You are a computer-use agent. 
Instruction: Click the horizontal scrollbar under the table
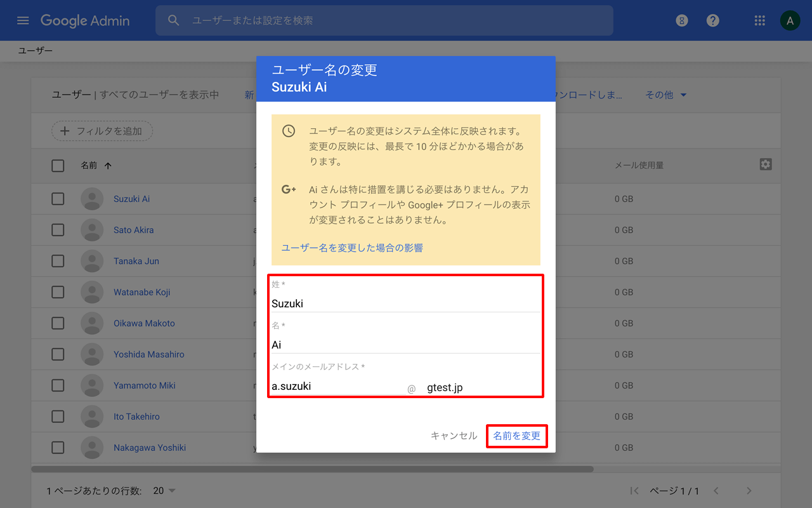coord(312,469)
